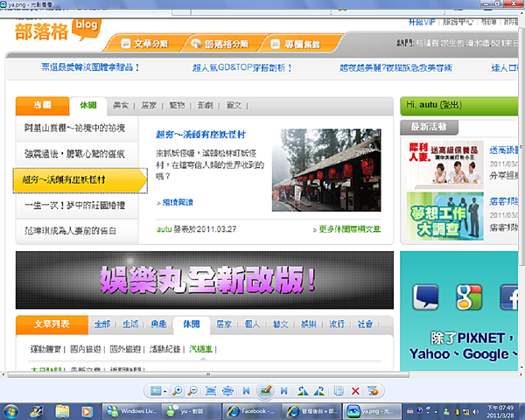Rotate image counterclockwise
This screenshot has height=420, width=525.
coord(303,391)
